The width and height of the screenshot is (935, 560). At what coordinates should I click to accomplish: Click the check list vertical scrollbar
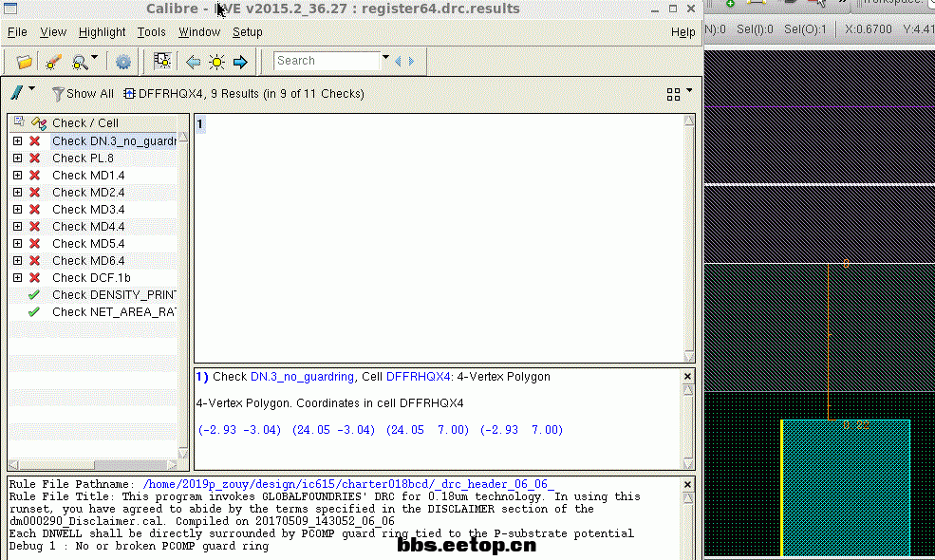[183, 285]
